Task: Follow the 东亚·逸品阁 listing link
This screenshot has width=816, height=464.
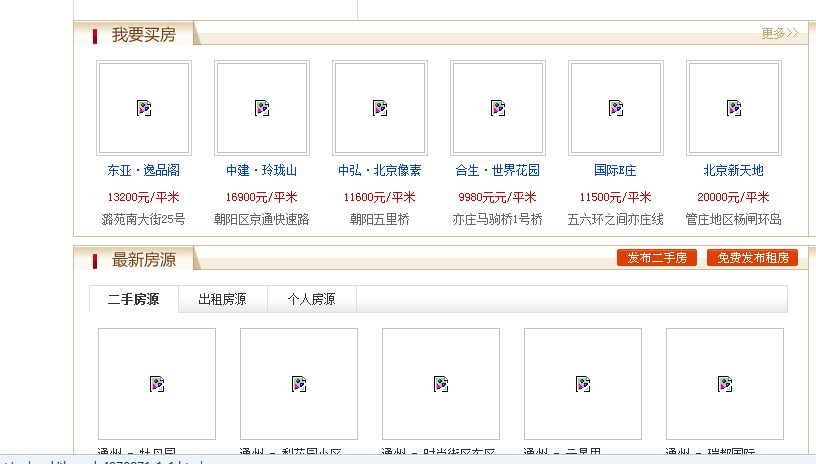Action: [x=144, y=170]
